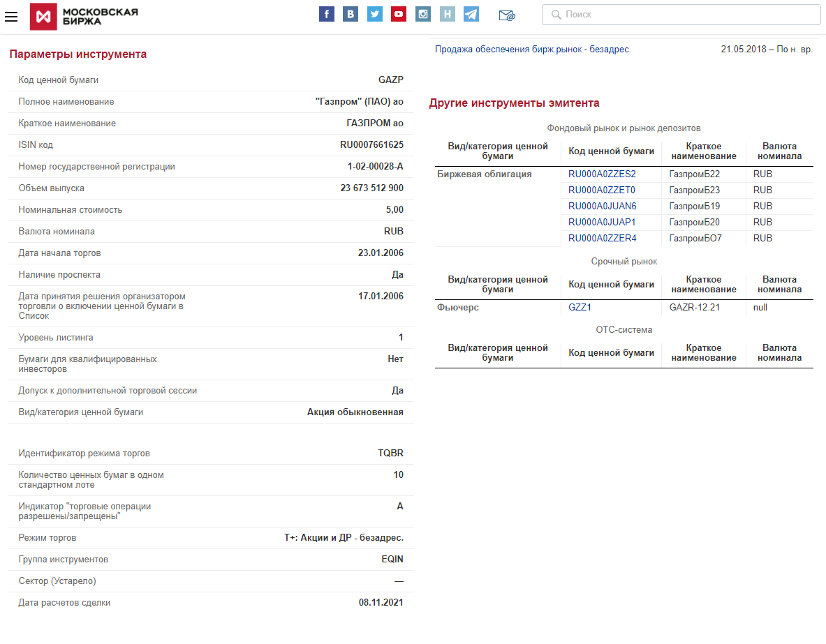Click the Группа инструментов label
The height and width of the screenshot is (644, 826).
[64, 559]
